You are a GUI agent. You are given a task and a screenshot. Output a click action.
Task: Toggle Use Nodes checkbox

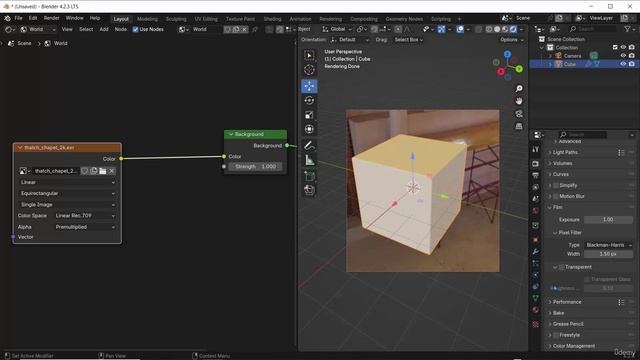[136, 29]
